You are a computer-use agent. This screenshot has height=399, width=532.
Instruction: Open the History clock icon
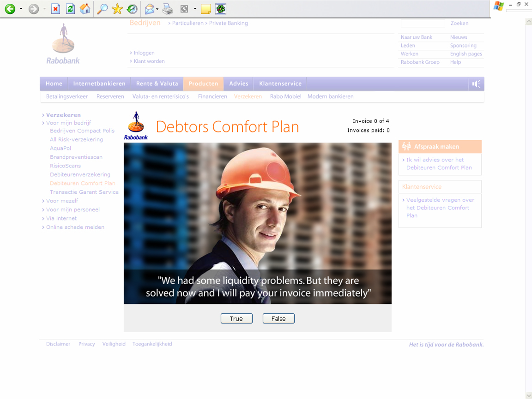(x=132, y=9)
